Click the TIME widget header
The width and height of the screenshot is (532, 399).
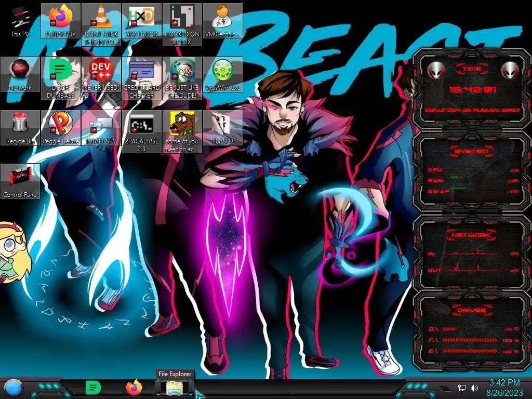pyautogui.click(x=472, y=69)
